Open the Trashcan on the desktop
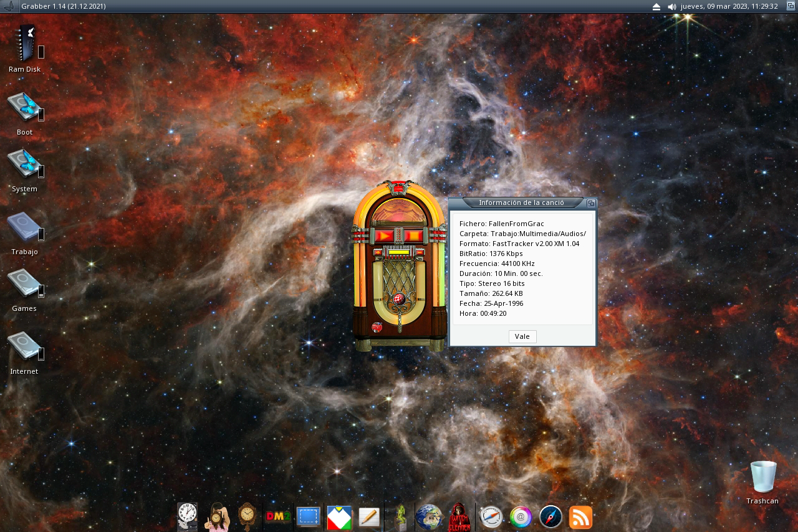798x532 pixels. click(762, 477)
